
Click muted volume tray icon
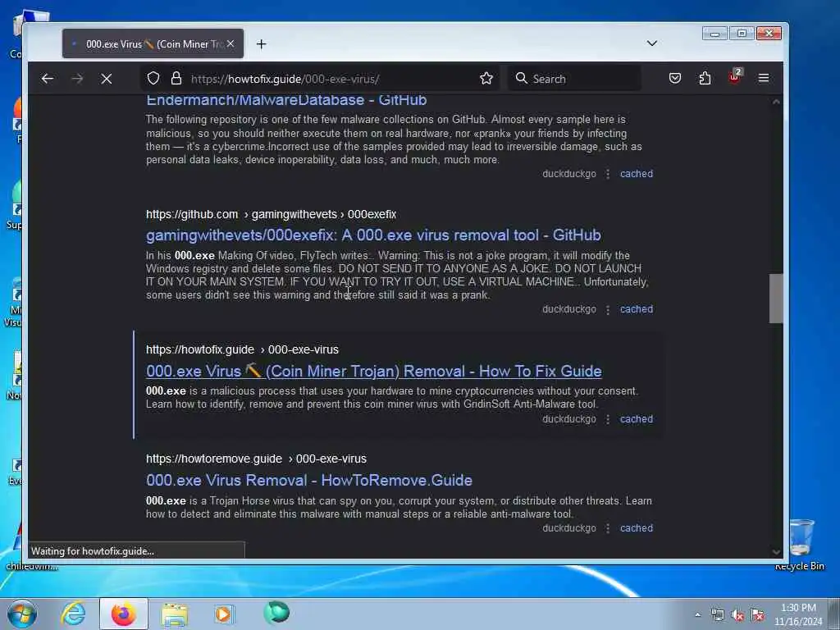pyautogui.click(x=737, y=615)
